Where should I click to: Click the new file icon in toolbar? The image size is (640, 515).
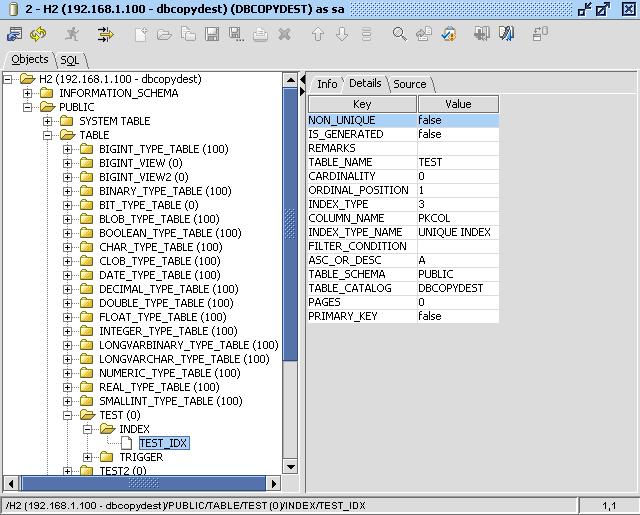coord(141,34)
